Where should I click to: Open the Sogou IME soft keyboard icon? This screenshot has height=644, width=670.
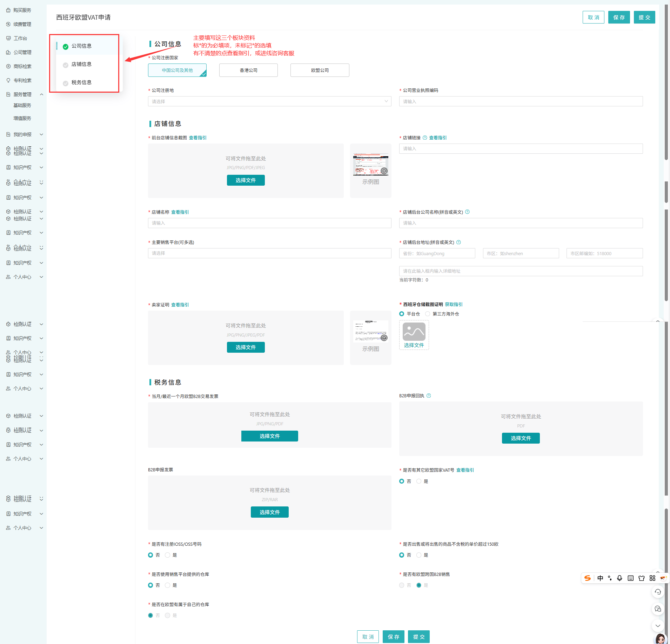click(630, 578)
